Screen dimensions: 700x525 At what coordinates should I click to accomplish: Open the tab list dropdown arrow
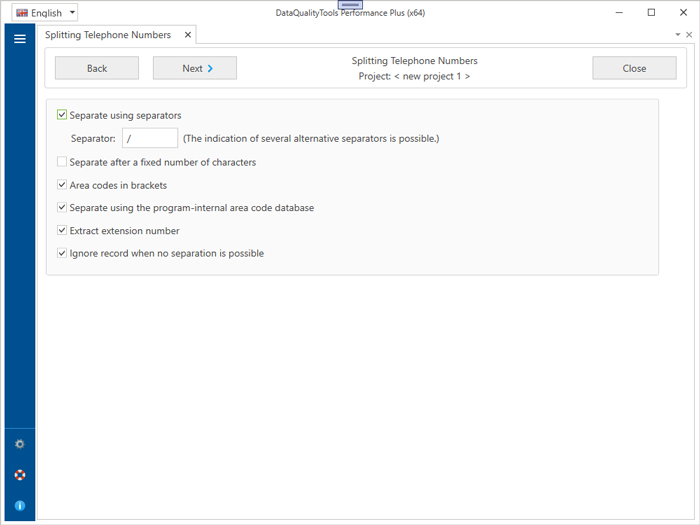click(678, 35)
